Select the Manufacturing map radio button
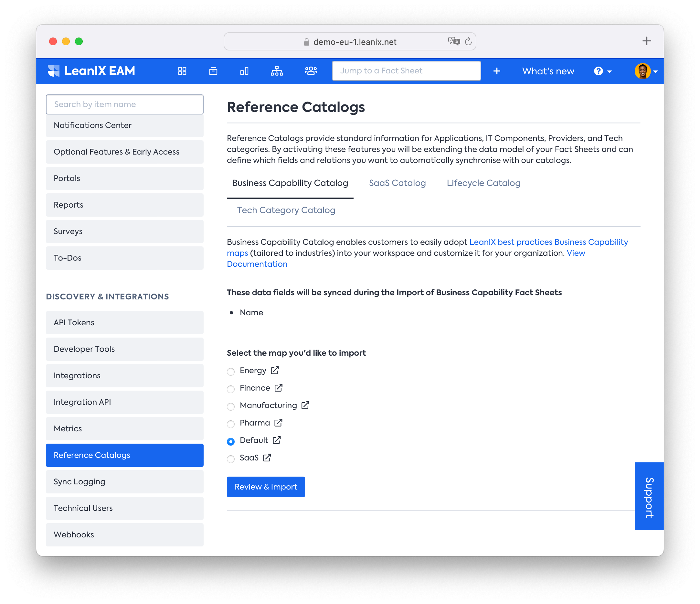This screenshot has width=700, height=604. coord(231,406)
